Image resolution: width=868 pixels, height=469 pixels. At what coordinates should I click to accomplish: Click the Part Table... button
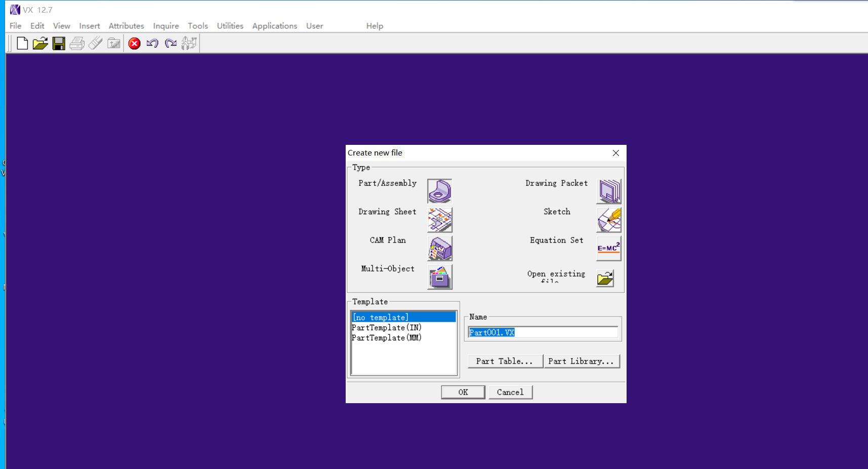point(504,361)
